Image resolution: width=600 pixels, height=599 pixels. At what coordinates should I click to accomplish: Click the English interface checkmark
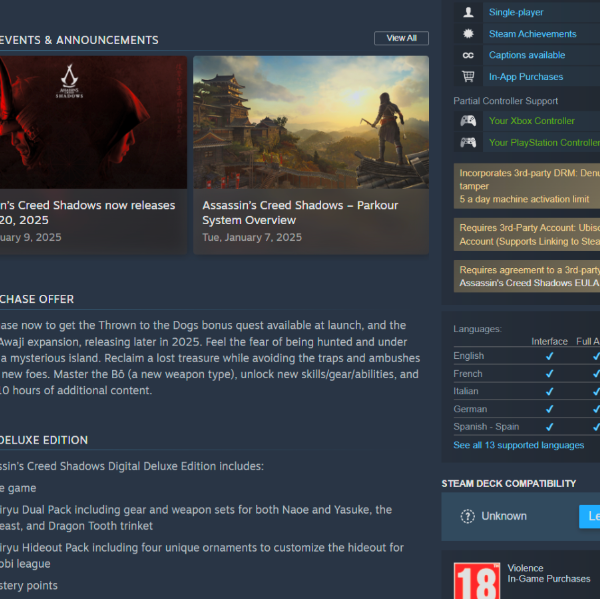click(x=549, y=356)
